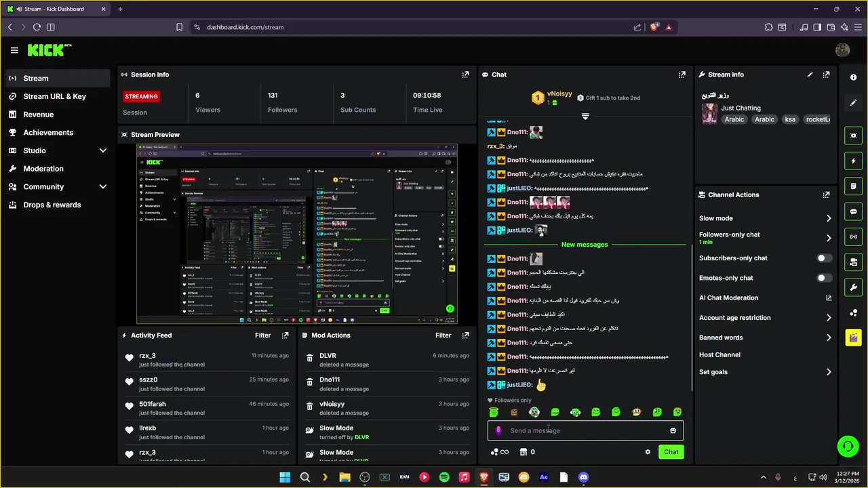Pop out the Activity Feed panel
Image resolution: width=868 pixels, height=488 pixels.
(x=285, y=335)
